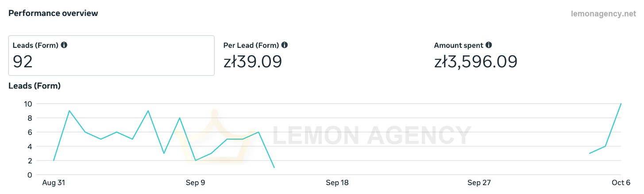The image size is (644, 194).
Task: Click the Aug 31 date label
Action: tap(53, 183)
